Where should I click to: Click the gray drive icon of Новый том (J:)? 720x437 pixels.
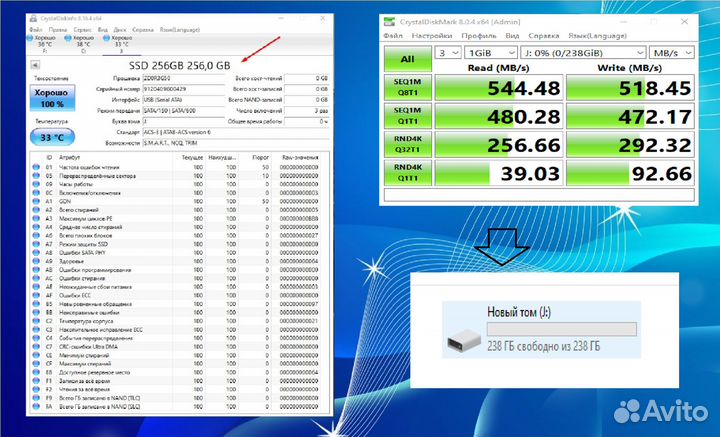[464, 341]
